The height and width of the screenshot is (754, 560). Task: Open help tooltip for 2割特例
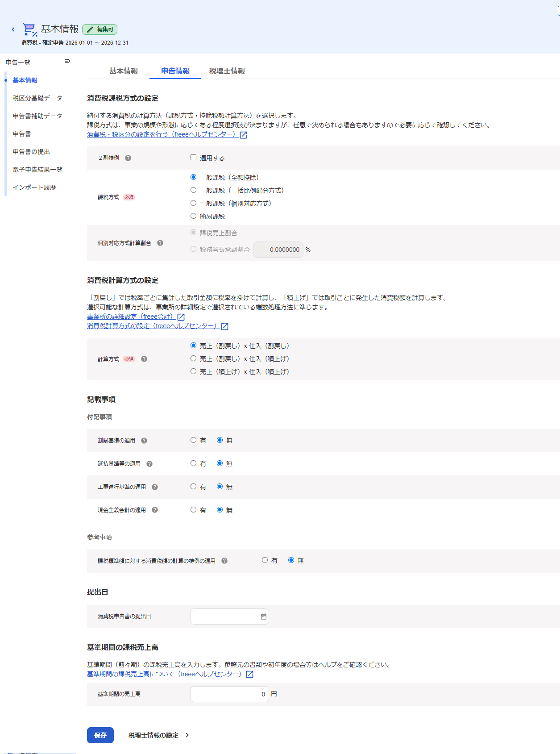[x=128, y=158]
